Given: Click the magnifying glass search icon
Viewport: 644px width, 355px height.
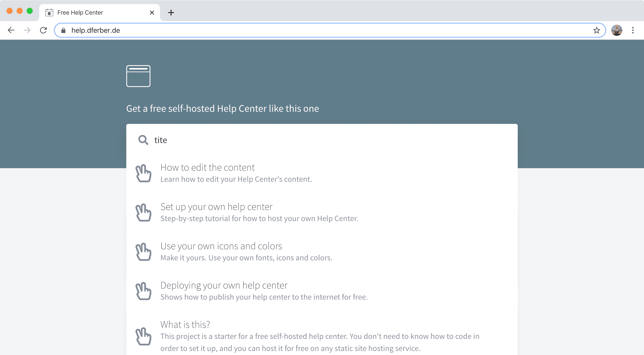Looking at the screenshot, I should (x=143, y=140).
